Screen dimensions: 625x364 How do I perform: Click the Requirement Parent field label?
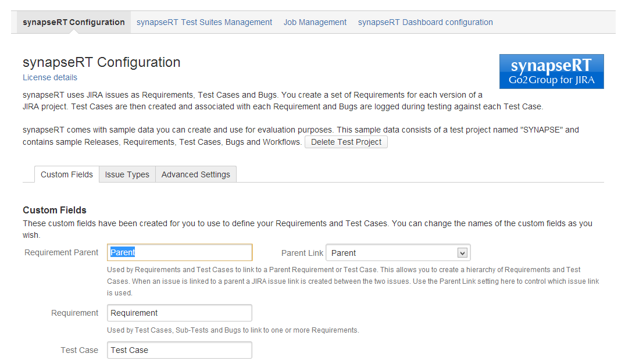[62, 252]
